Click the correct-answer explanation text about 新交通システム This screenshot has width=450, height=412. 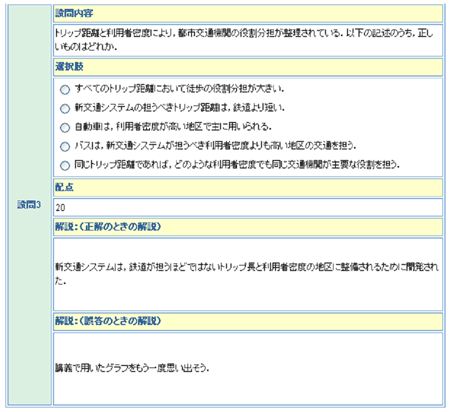tap(247, 274)
